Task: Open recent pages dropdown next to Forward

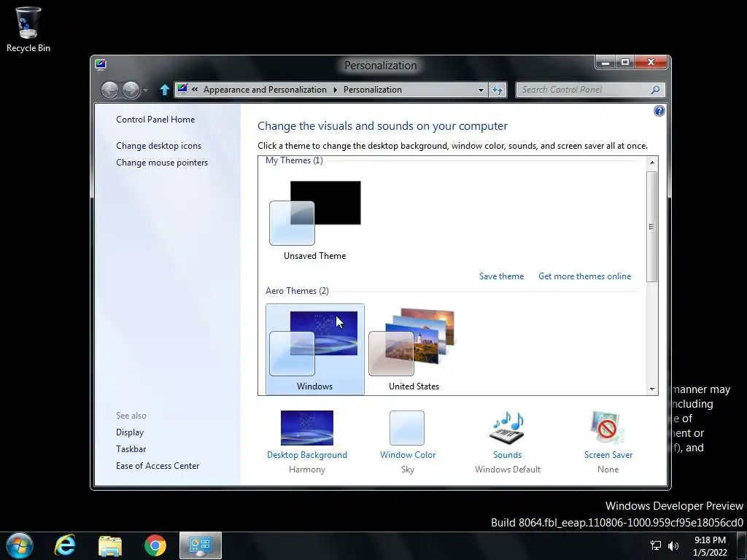Action: tap(145, 90)
